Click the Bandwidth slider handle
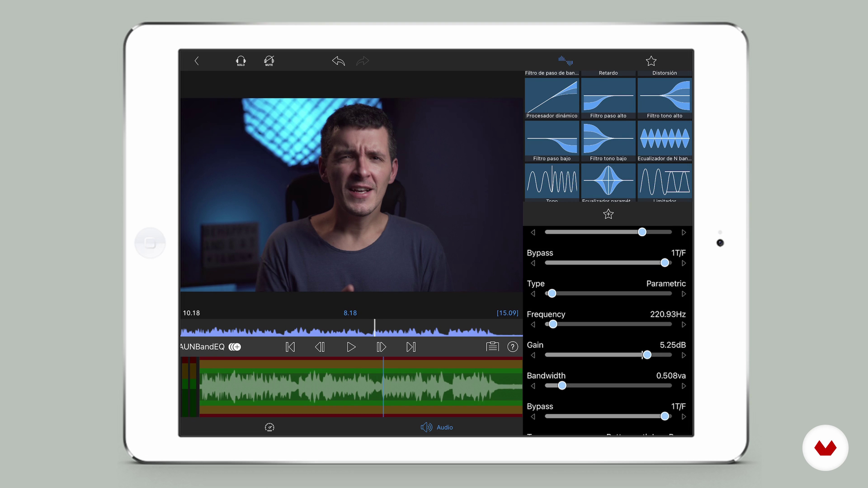The height and width of the screenshot is (488, 868). [x=562, y=386]
